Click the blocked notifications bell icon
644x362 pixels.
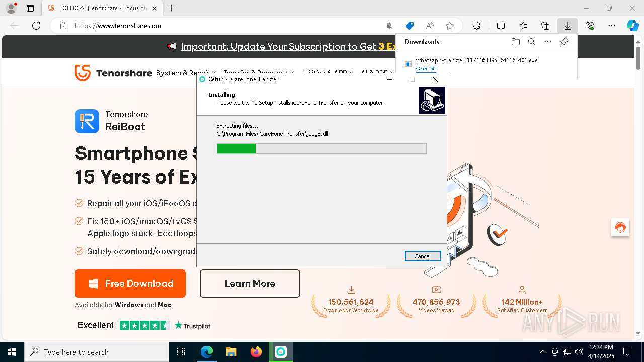click(389, 26)
